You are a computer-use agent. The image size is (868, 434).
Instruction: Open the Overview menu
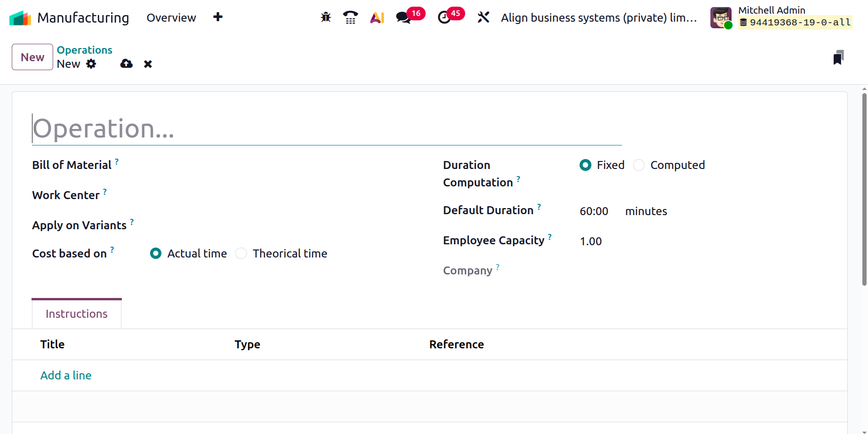tap(171, 18)
